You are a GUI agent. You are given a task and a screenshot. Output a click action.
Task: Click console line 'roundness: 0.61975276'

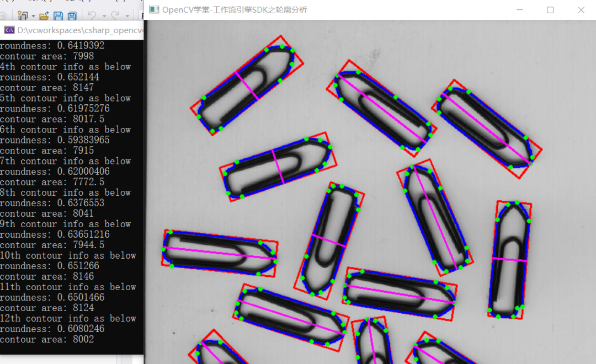click(55, 109)
